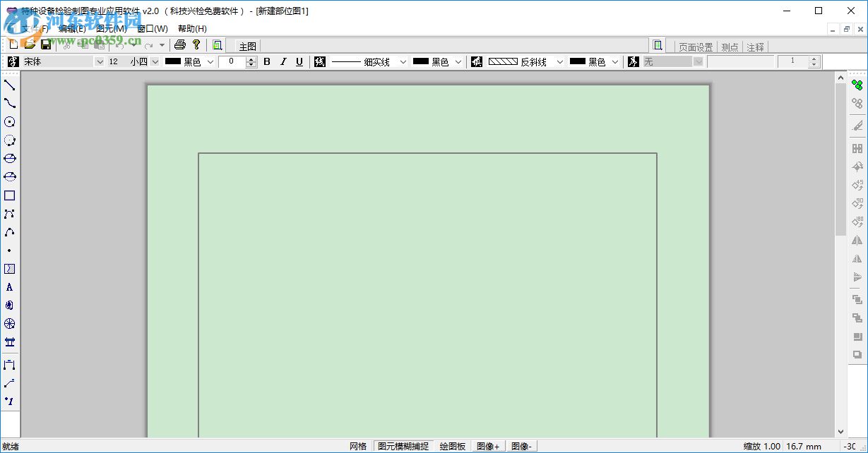Click the green page view icon
Screen dimensions: 868x453
218,45
